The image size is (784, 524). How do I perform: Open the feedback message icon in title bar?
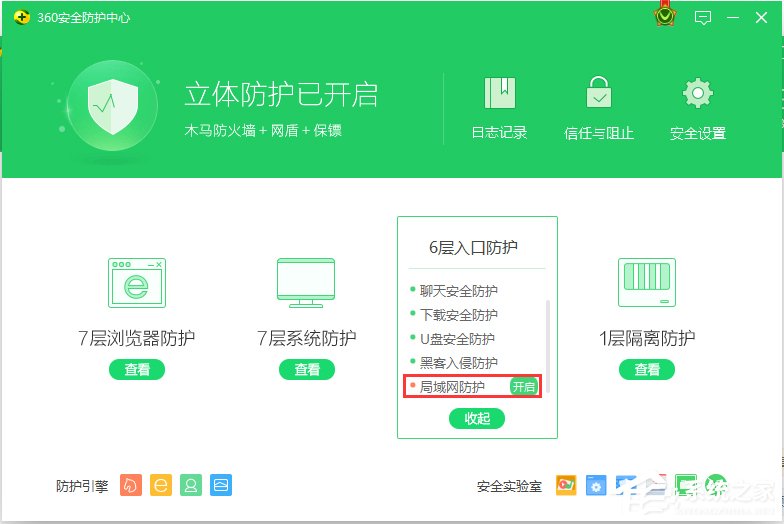703,18
